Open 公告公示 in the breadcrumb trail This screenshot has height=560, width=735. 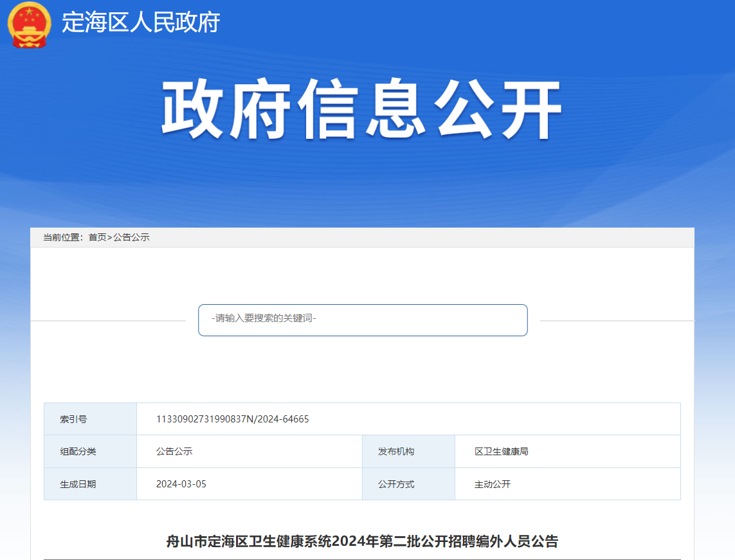pos(131,237)
